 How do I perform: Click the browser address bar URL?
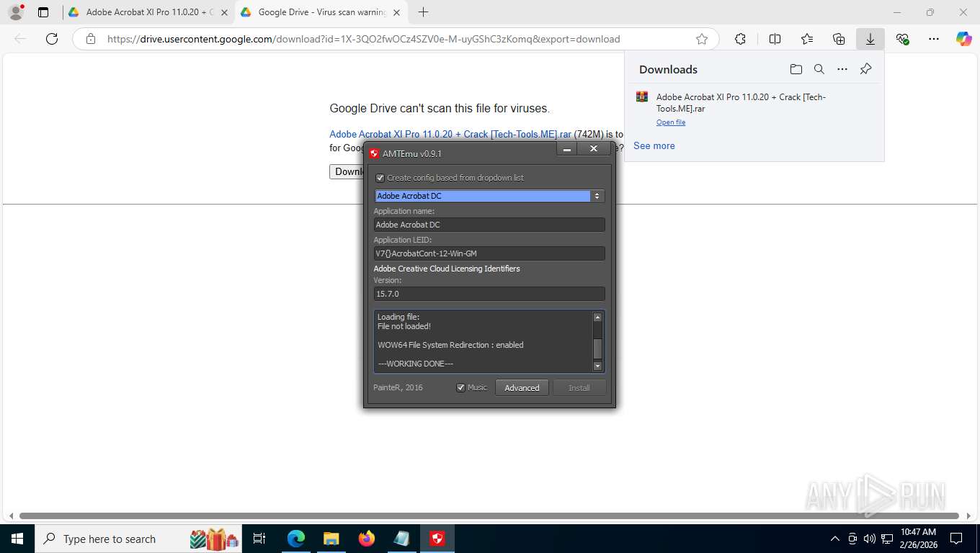[x=363, y=39]
